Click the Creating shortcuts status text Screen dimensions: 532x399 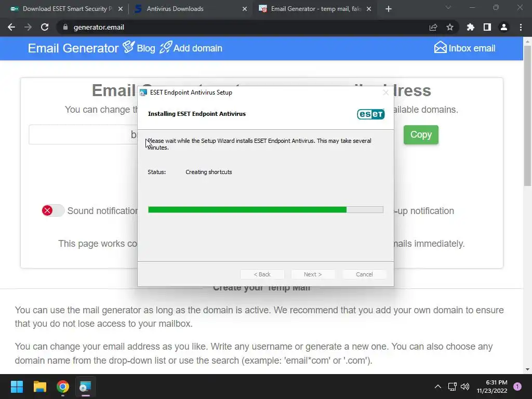point(209,172)
